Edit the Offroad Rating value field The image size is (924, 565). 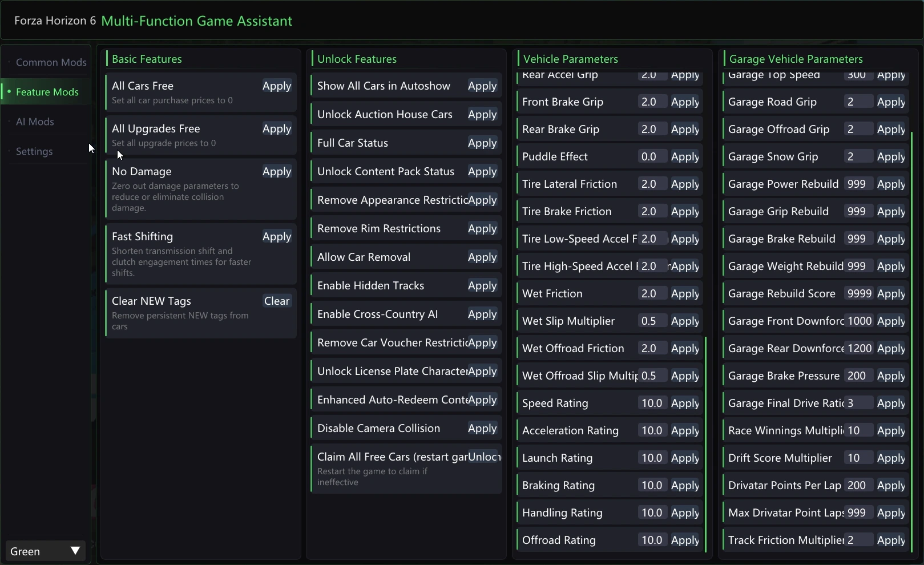coord(652,540)
